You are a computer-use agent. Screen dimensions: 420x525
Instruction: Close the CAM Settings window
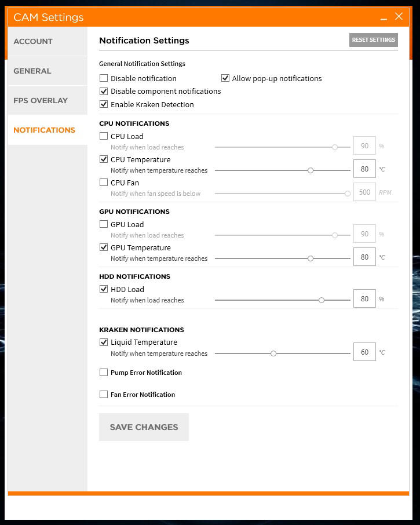(399, 16)
